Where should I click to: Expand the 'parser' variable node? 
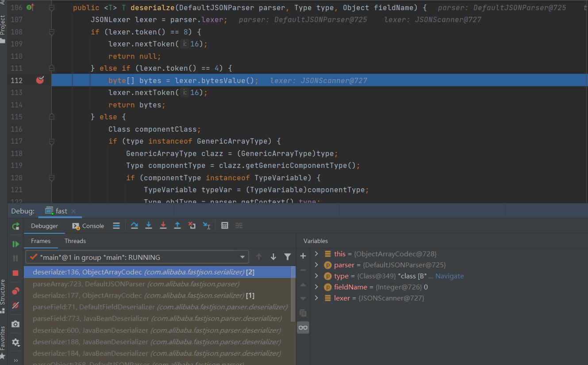click(316, 265)
